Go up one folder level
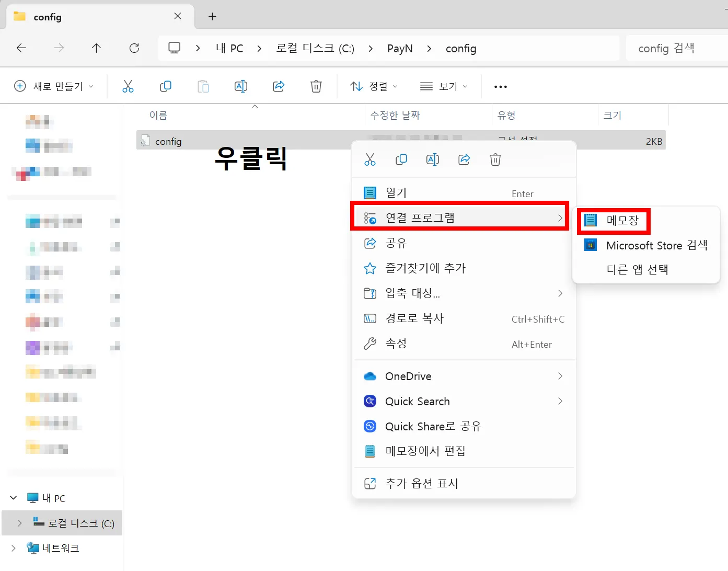 (x=96, y=48)
